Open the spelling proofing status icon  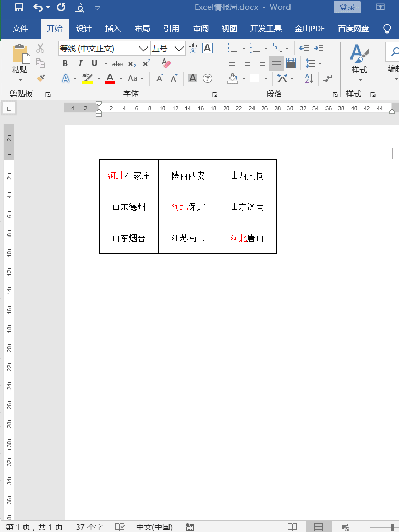[119, 527]
